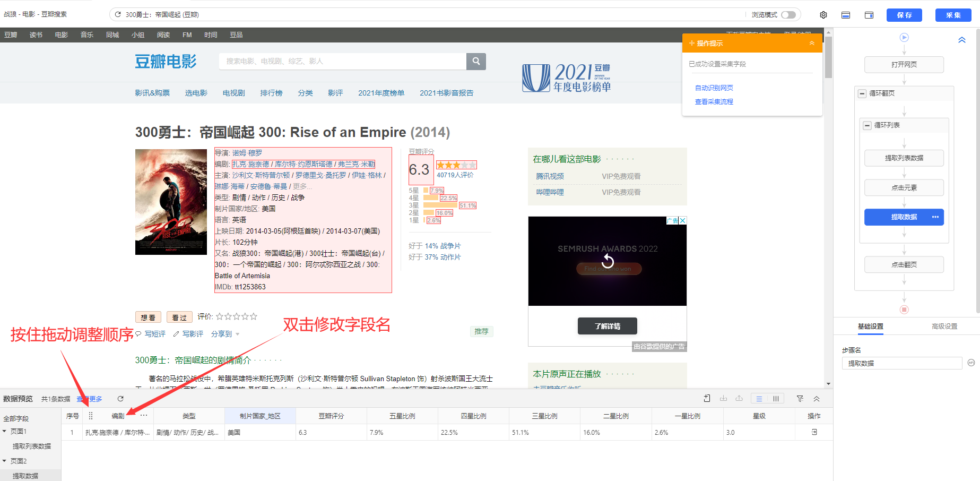This screenshot has height=481, width=980.
Task: Collapse the 循环列表 loop box
Action: click(x=867, y=125)
